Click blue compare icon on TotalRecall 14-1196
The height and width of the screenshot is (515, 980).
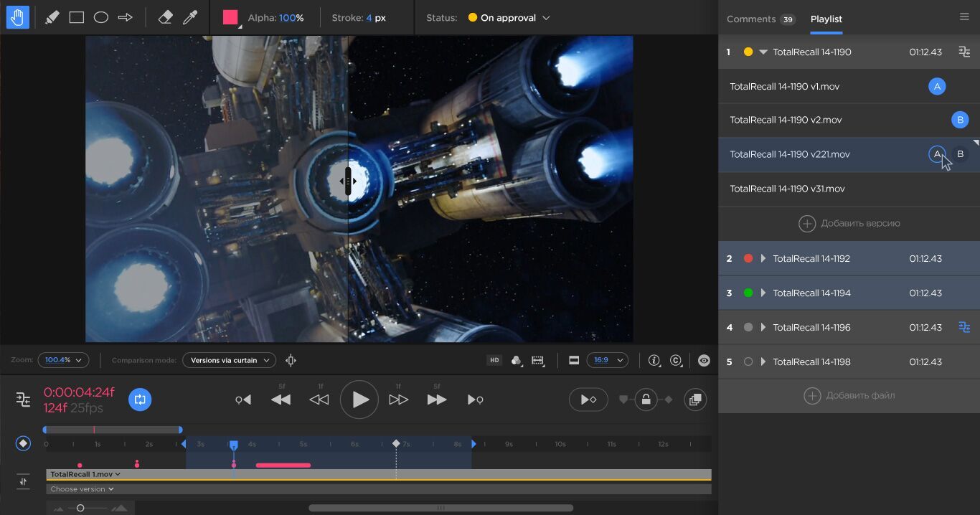point(964,327)
